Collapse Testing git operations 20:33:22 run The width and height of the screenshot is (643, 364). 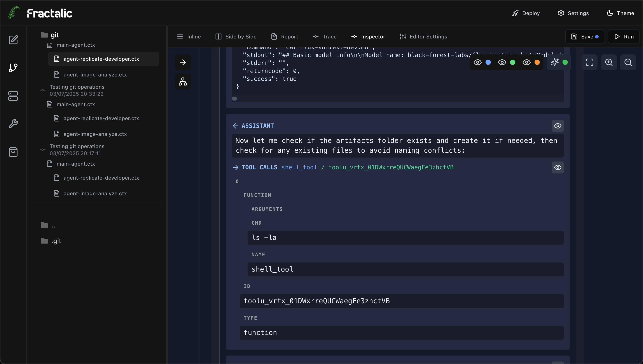[42, 90]
